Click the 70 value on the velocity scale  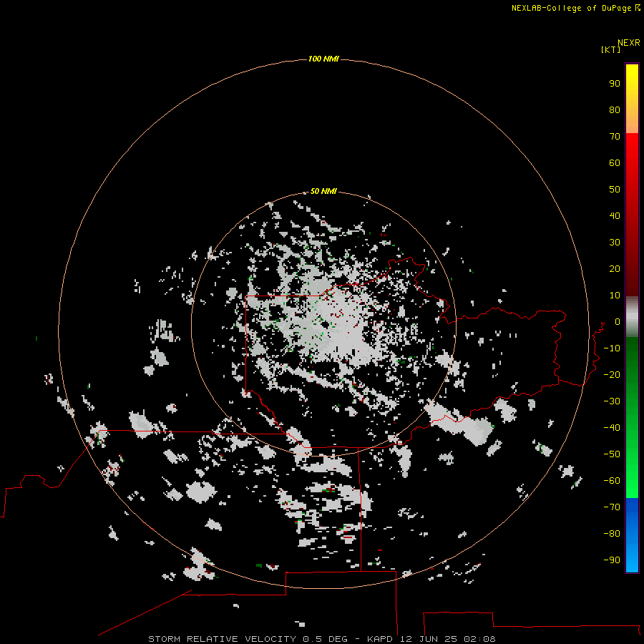(x=615, y=137)
